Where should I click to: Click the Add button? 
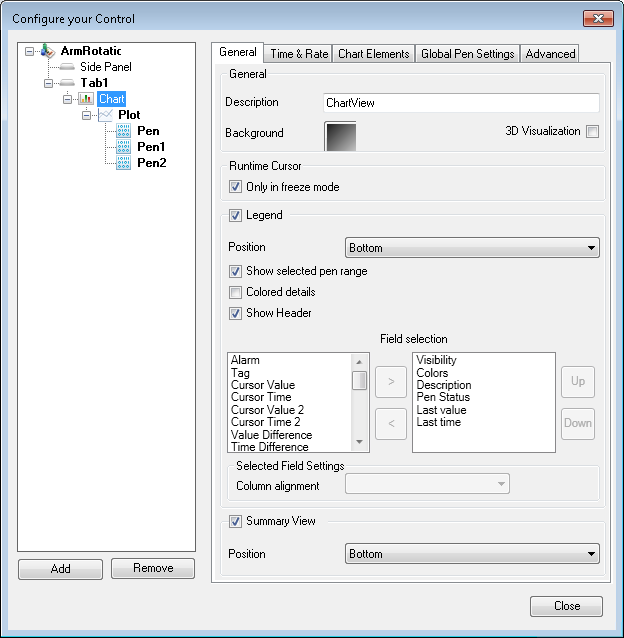tap(60, 568)
